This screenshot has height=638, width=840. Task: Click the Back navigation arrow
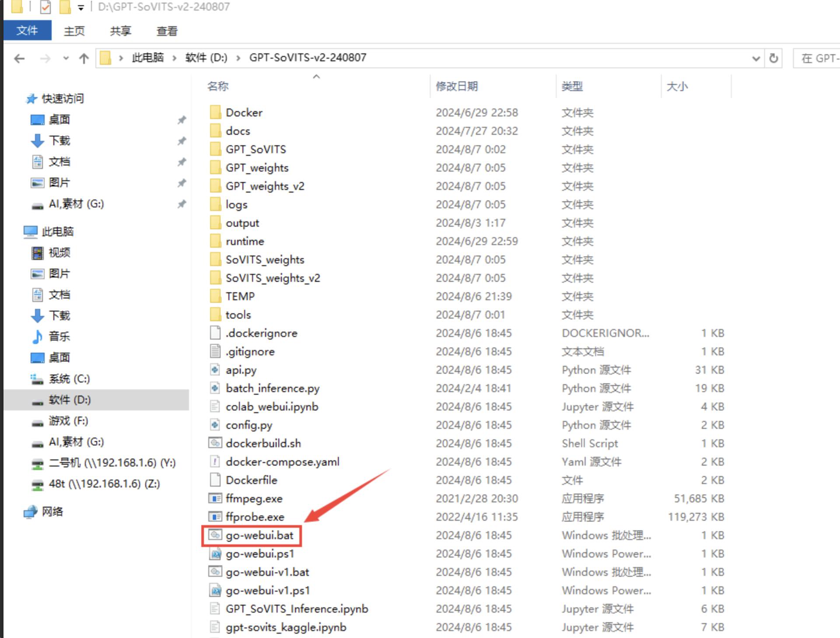click(19, 58)
